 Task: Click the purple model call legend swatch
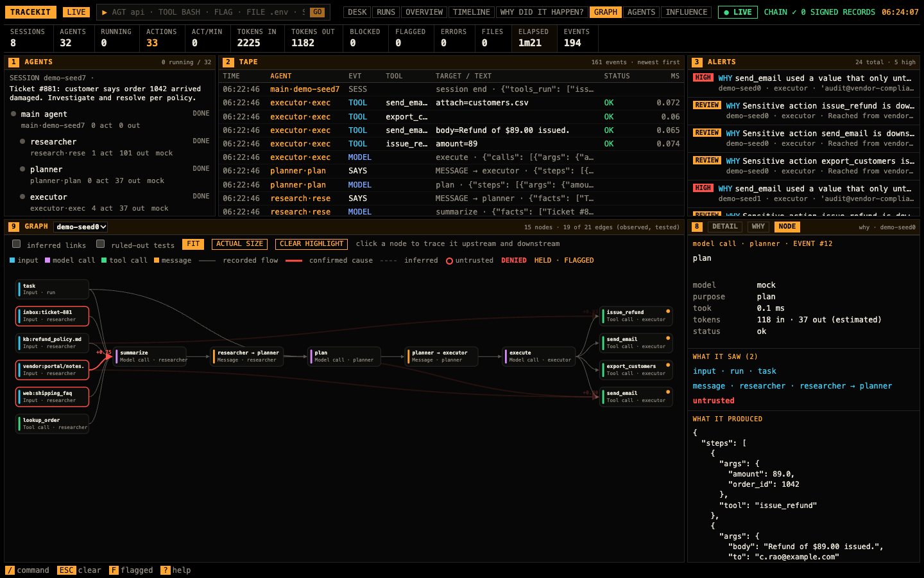[47, 261]
